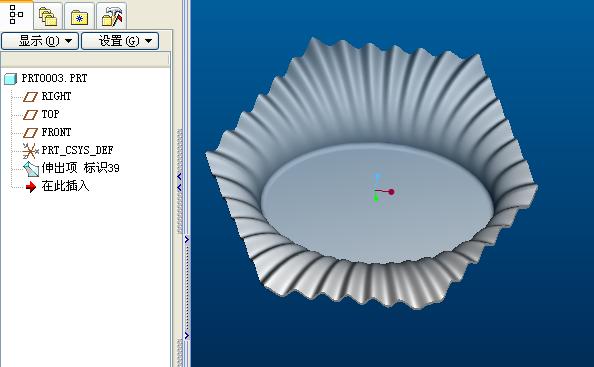This screenshot has width=594, height=367.
Task: Open the 显示(O) dropdown menu
Action: tap(40, 41)
